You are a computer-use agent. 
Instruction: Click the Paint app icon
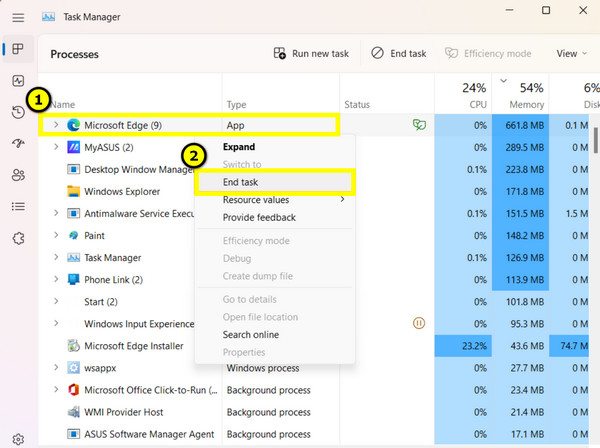tap(73, 236)
